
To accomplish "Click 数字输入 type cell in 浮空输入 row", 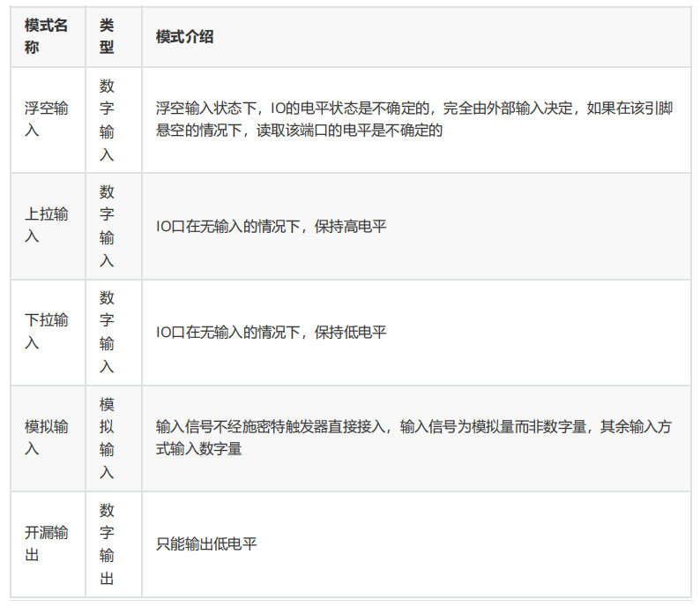I will coord(114,120).
